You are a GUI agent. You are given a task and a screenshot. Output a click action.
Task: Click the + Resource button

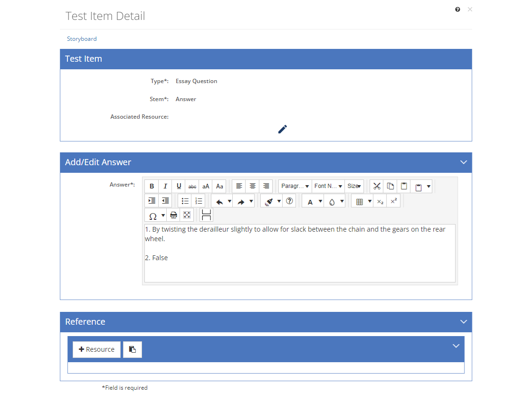(x=97, y=349)
